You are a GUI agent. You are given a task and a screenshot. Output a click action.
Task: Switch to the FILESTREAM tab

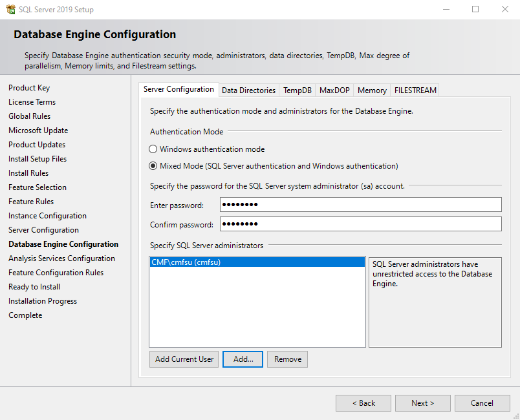pos(415,90)
